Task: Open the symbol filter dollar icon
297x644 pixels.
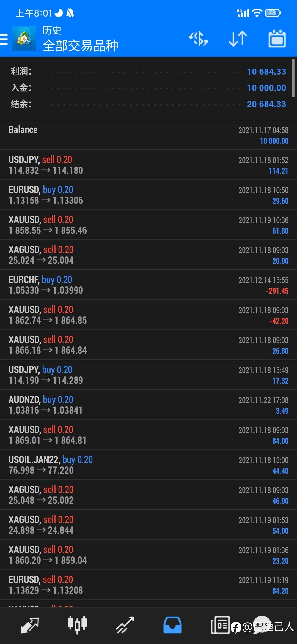Action: click(199, 39)
